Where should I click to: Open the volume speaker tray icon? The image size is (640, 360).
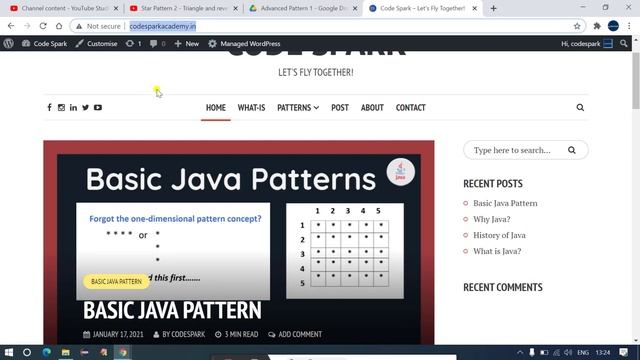568,352
